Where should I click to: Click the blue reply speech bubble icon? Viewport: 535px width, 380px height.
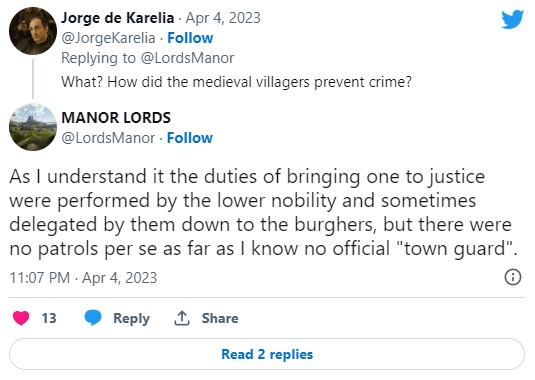tap(93, 318)
